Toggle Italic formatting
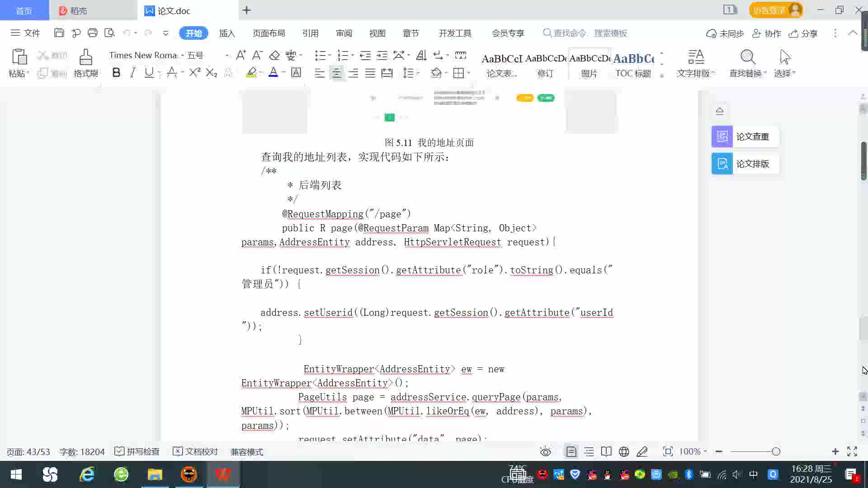 click(x=132, y=73)
